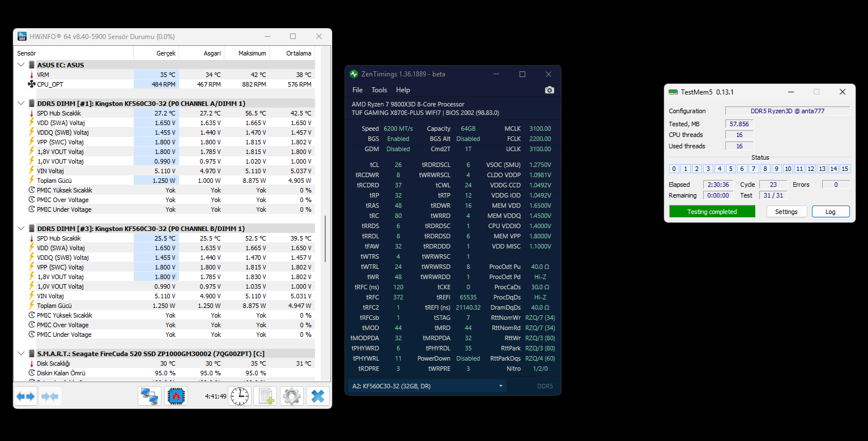
Task: Click the Ortalama column header
Action: [292, 53]
